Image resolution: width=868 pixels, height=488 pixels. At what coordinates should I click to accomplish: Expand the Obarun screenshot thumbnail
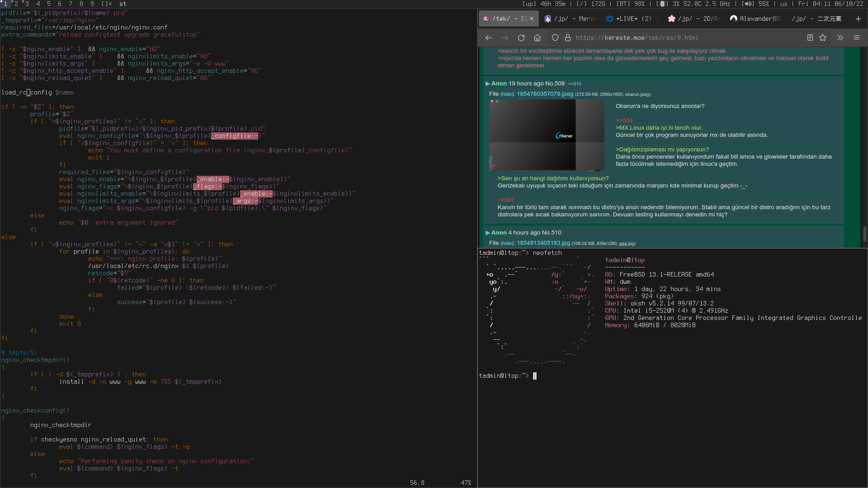(547, 135)
